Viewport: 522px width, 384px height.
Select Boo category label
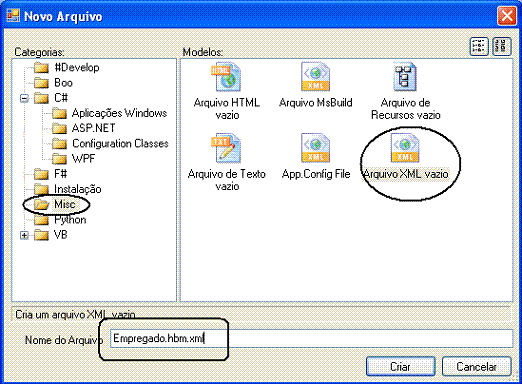(63, 83)
